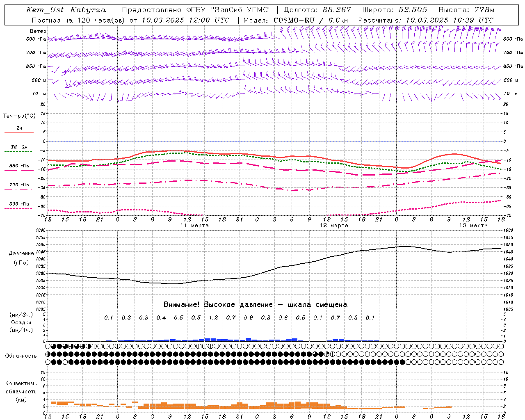This screenshot has height=420, width=525.
Task: Click the Рассчитано: 10.03.2025 16:39 UTC timestamp
Action: 426,20
